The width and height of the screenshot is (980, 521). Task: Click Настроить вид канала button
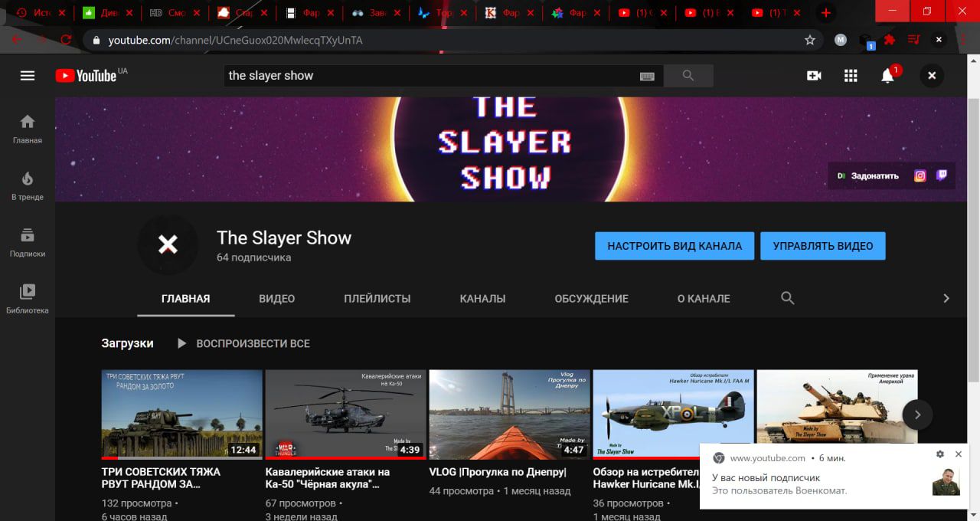pyautogui.click(x=675, y=246)
